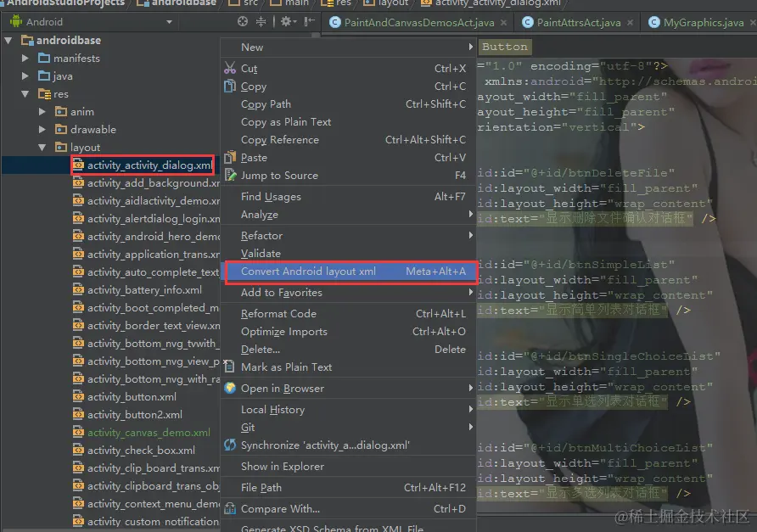
Task: Choose Synchronize 'activity_a...dialog.xml'
Action: click(x=349, y=446)
